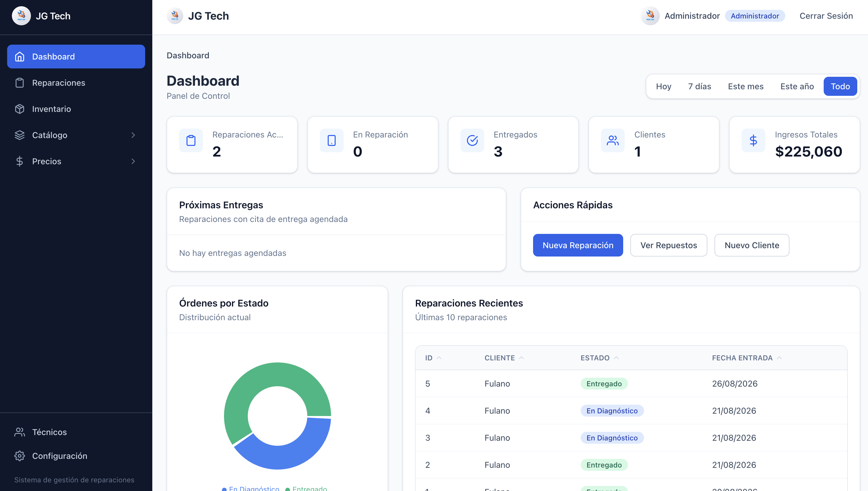Click the Catálogo layers icon
Screen dimensions: 868x491
[x=20, y=135]
